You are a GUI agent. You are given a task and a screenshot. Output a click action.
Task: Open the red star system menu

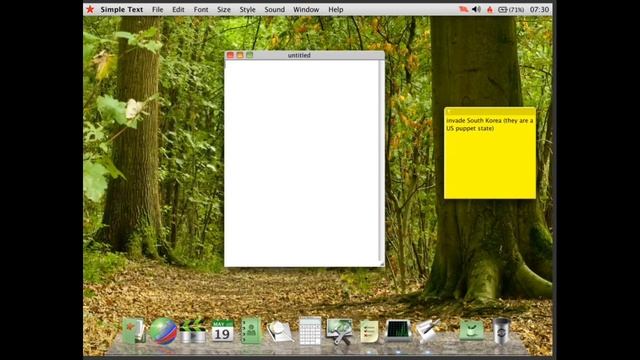[90, 9]
